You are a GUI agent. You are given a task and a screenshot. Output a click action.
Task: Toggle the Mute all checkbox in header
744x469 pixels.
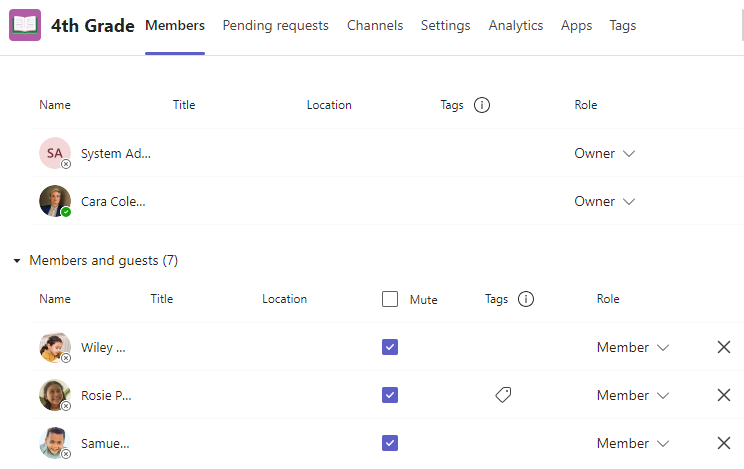pyautogui.click(x=390, y=299)
